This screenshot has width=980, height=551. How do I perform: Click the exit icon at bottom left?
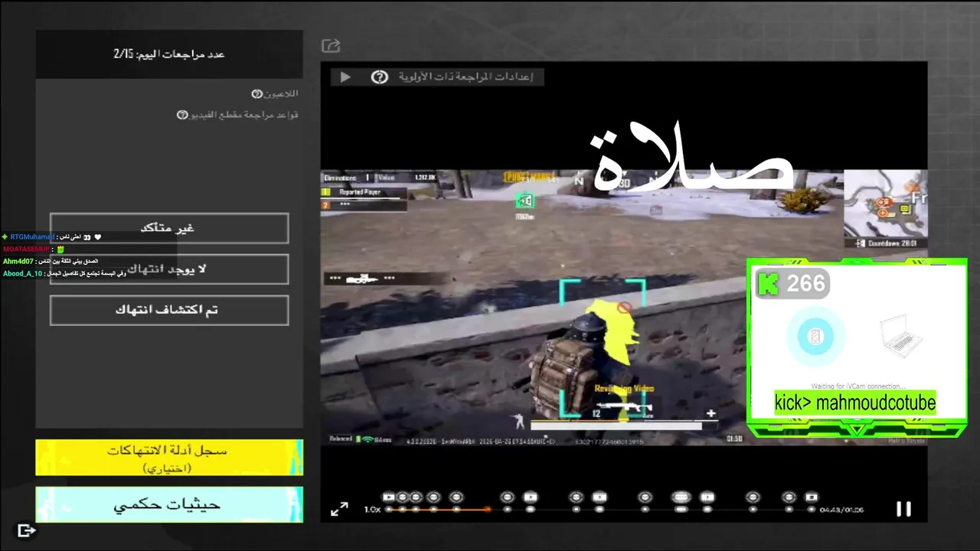click(27, 530)
